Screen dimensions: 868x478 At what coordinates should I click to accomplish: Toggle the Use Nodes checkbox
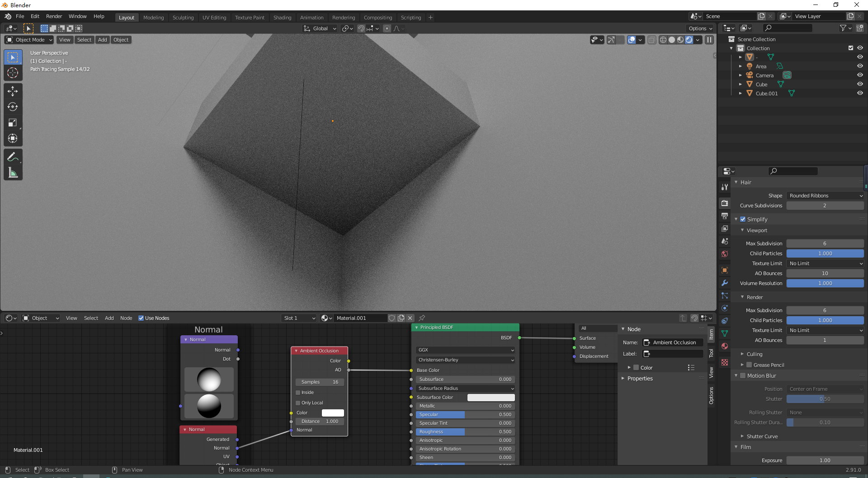pos(141,318)
